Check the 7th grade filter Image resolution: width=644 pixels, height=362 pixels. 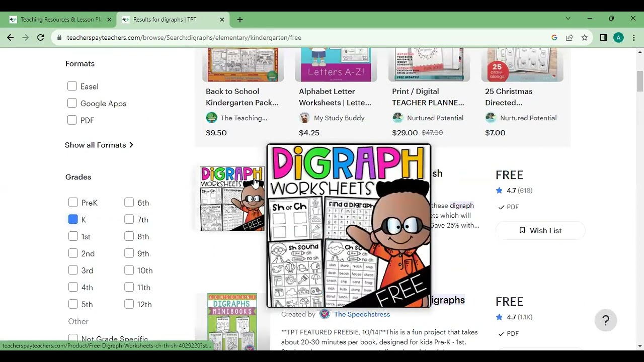coord(129,219)
